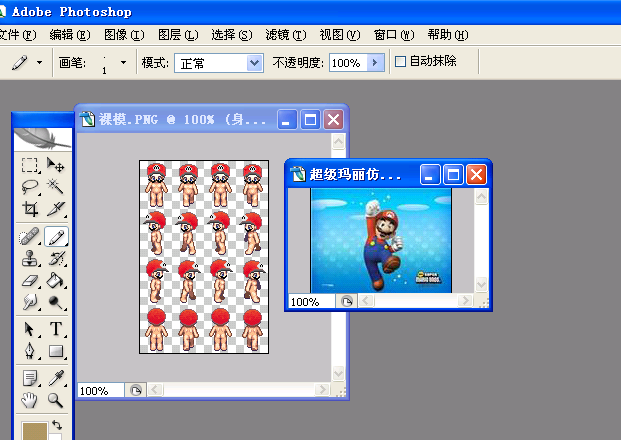Select the Eyedropper tool

coord(56,378)
